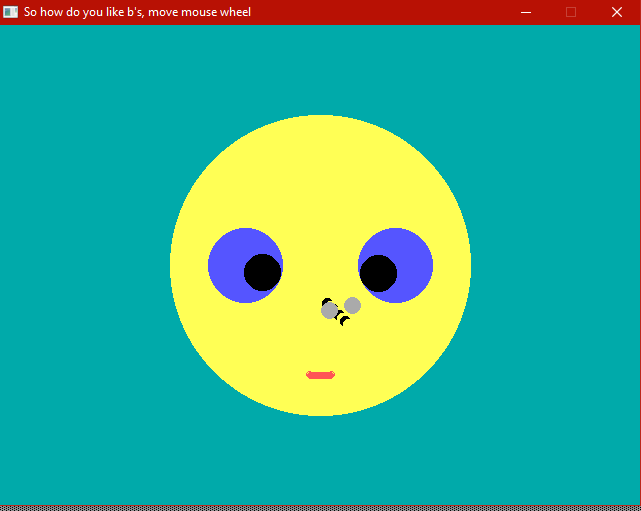Image resolution: width=641 pixels, height=511 pixels.
Task: Minimize the window
Action: (x=526, y=12)
